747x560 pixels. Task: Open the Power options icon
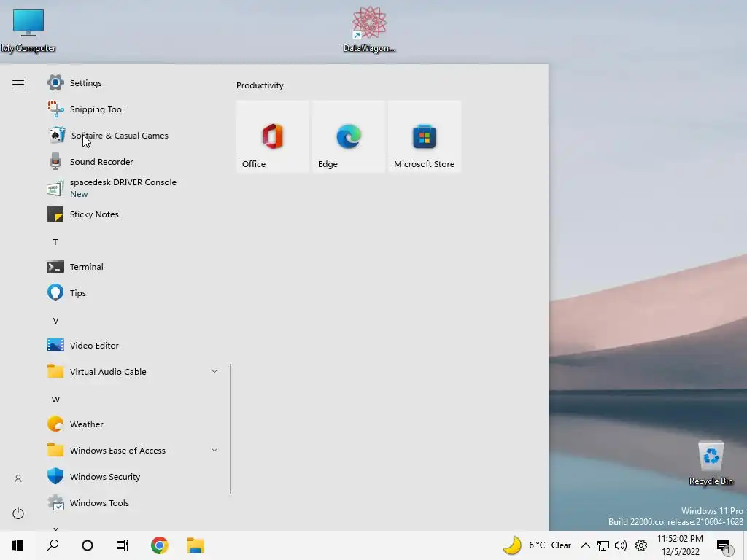click(18, 513)
